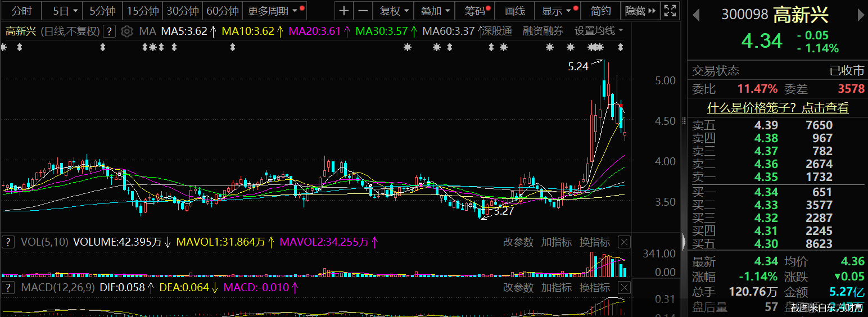This screenshot has width=868, height=317.
Task: Open 什么是价格笼子 link
Action: click(x=777, y=108)
